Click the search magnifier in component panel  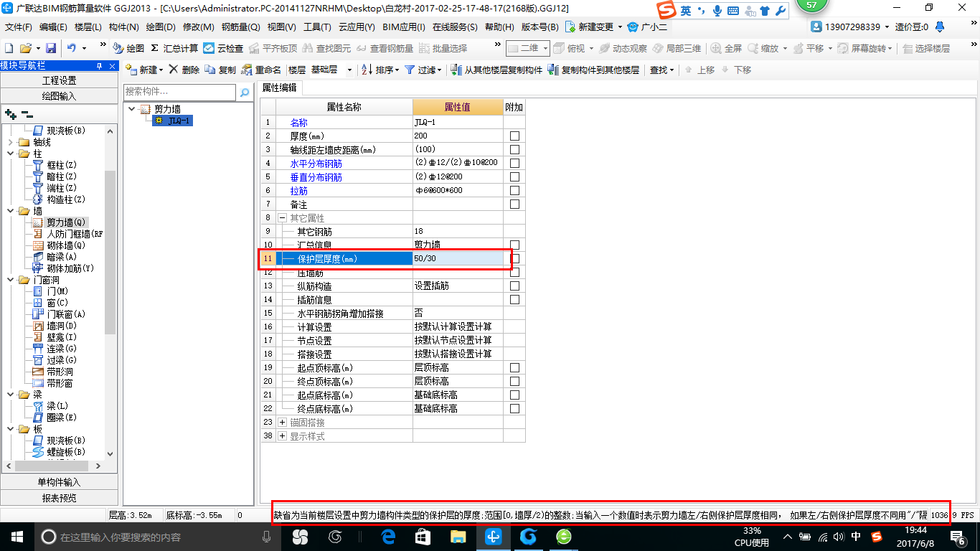[245, 93]
